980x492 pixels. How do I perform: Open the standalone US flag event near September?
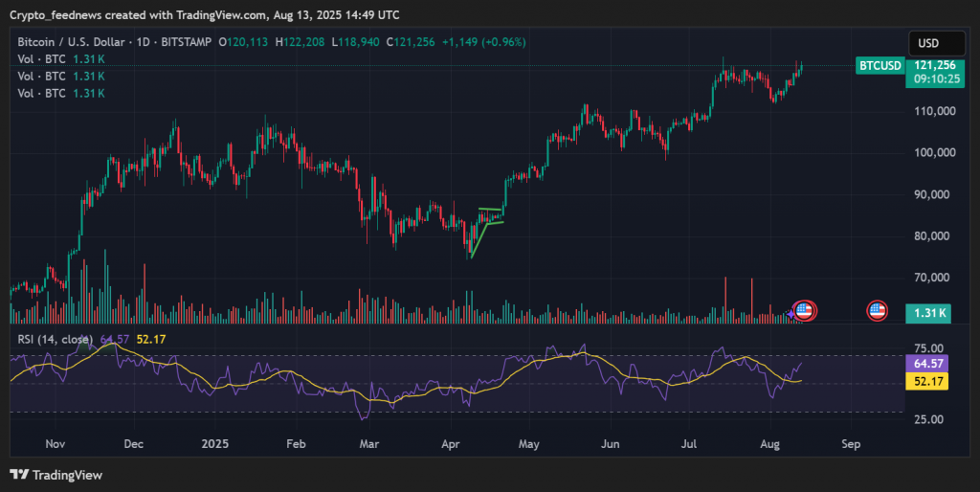point(877,310)
